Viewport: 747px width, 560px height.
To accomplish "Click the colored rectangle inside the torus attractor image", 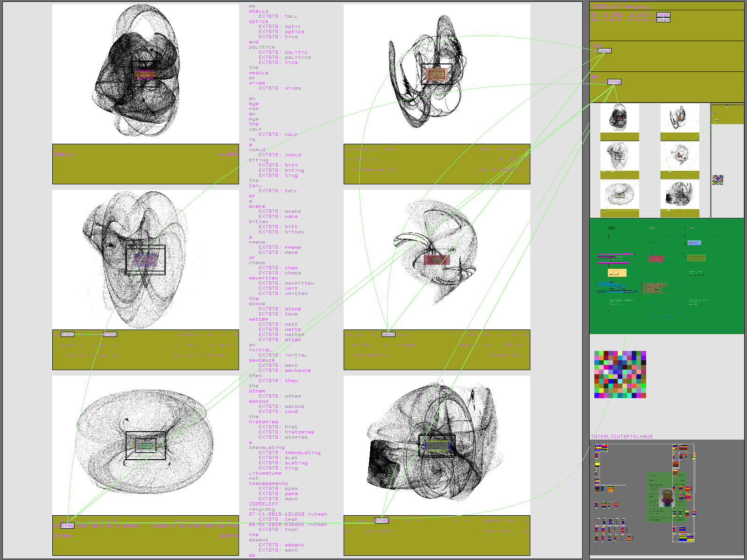I will point(146,445).
